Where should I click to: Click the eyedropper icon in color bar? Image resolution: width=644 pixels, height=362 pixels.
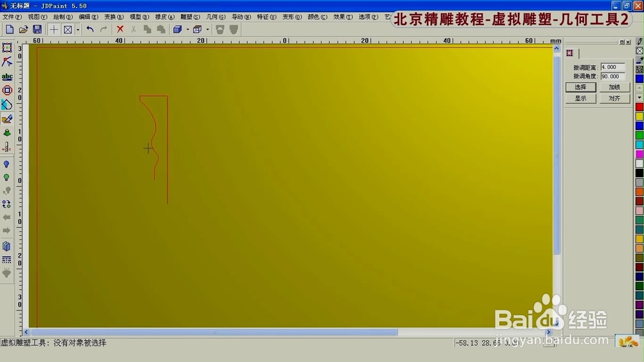pos(639,60)
